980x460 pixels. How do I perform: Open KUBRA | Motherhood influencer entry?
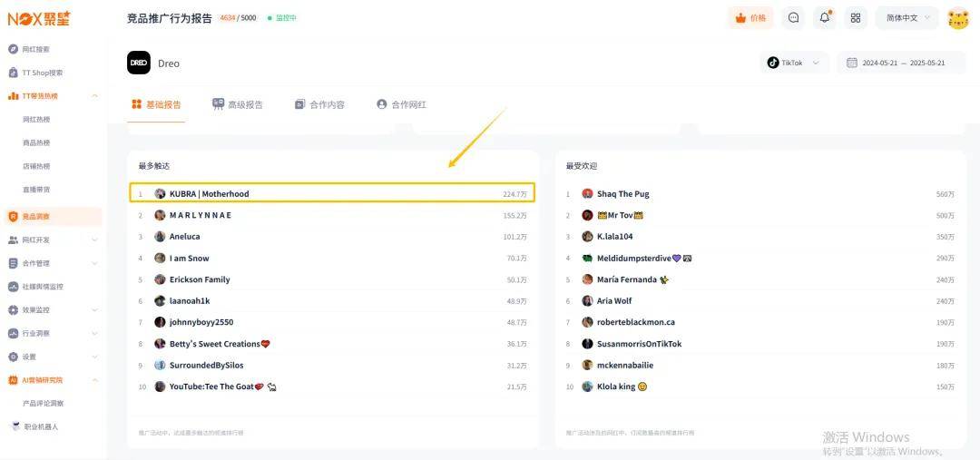click(209, 193)
